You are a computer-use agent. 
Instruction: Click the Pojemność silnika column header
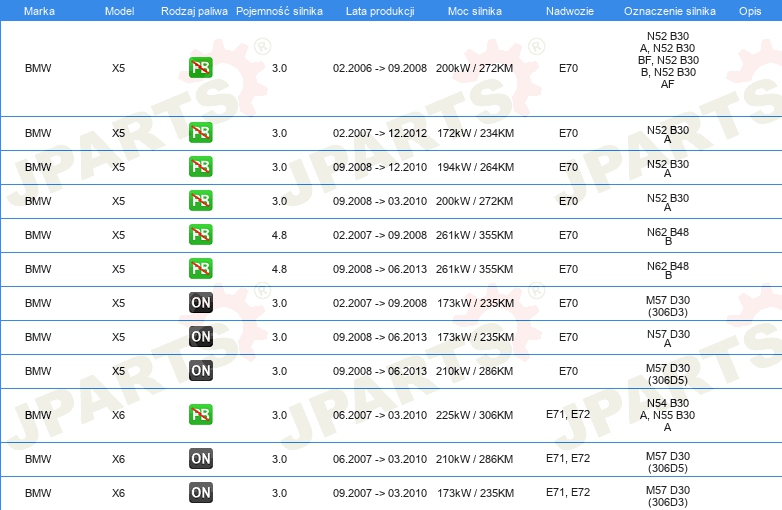(279, 10)
